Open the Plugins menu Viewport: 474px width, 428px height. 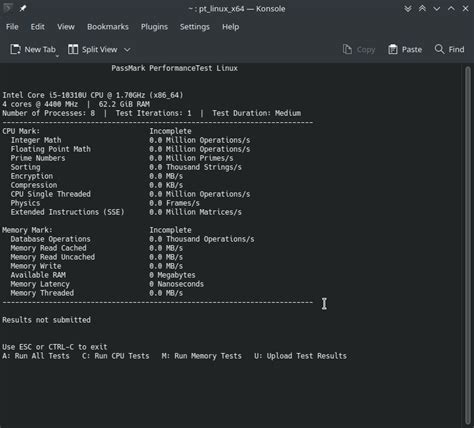click(x=154, y=27)
